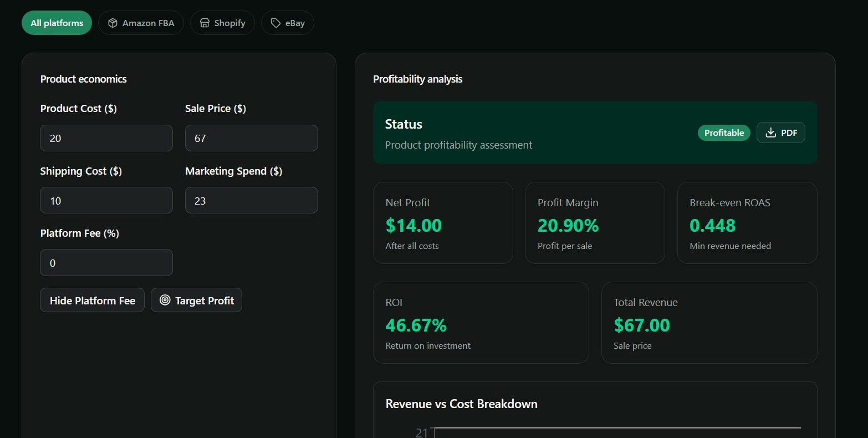Focus the Product Cost input field
The height and width of the screenshot is (438, 868).
tap(106, 138)
